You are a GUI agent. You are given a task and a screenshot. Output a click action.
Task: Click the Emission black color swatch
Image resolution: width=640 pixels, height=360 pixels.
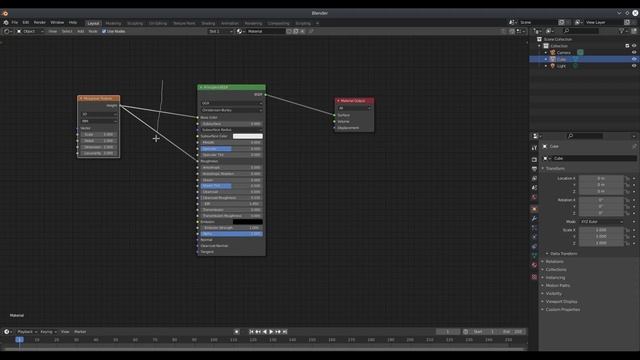point(248,222)
